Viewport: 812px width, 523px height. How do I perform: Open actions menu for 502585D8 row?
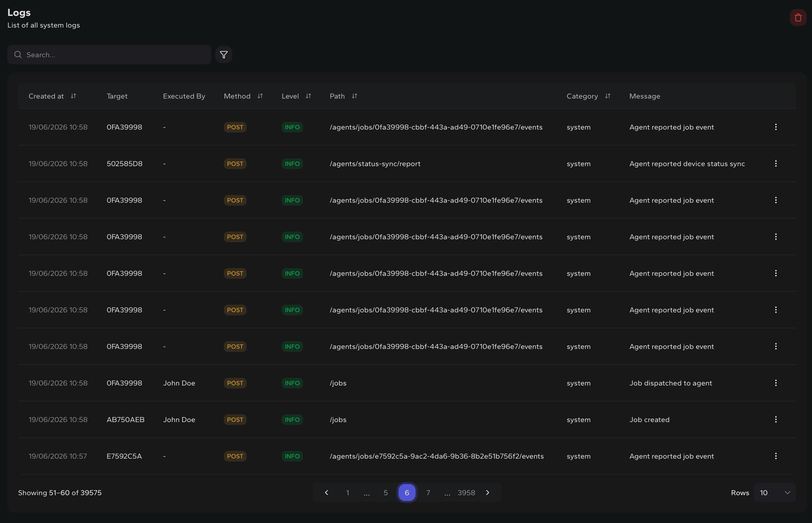tap(776, 164)
